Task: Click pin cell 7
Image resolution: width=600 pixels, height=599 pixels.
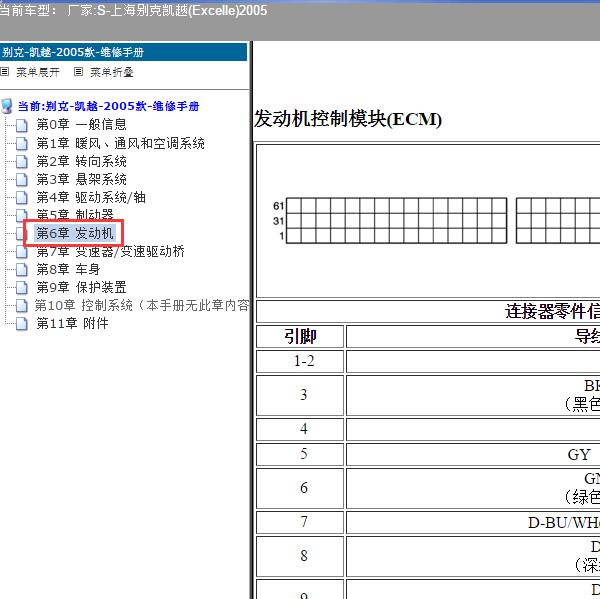Action: pos(300,522)
